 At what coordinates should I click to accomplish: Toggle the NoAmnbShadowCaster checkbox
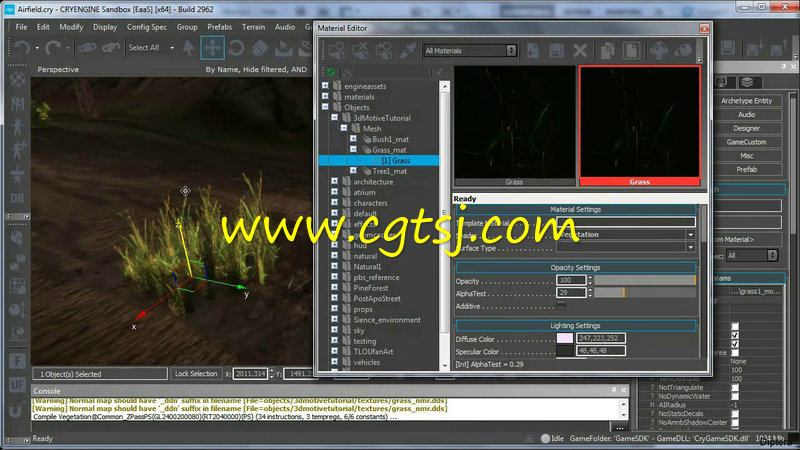[735, 422]
